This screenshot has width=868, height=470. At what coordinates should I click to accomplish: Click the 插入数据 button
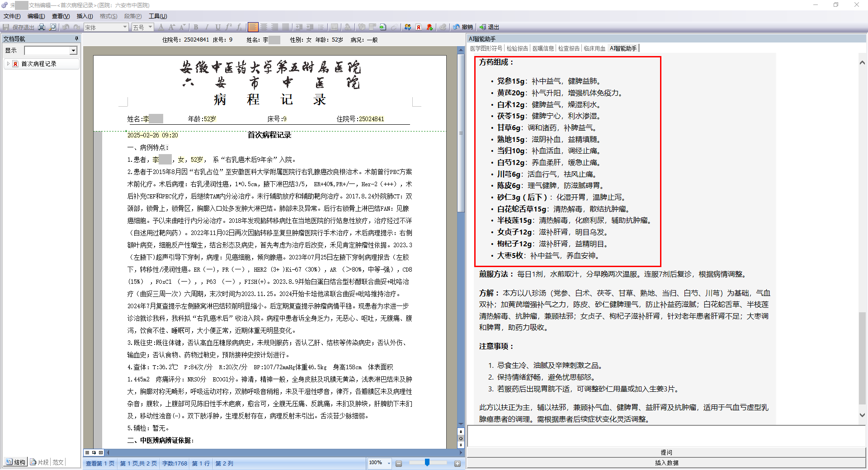coord(666,463)
